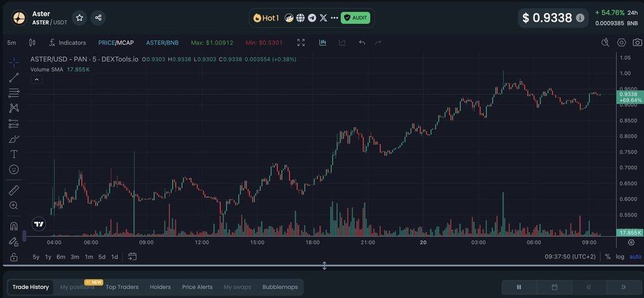The image size is (644, 298).
Task: Open the chart explorer icon beside Hot1
Action: 289,18
